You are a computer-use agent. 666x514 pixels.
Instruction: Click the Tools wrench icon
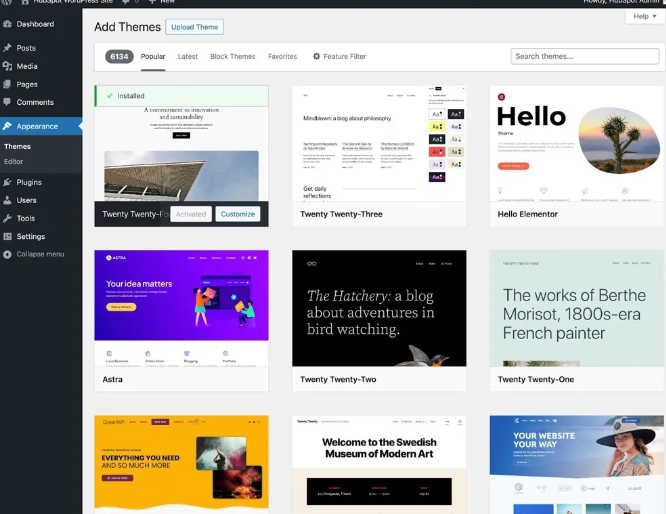click(x=8, y=218)
